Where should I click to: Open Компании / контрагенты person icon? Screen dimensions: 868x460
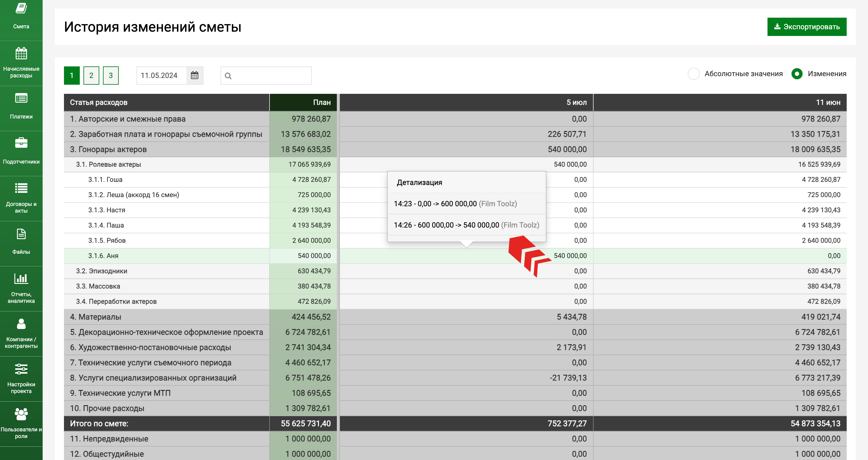tap(21, 324)
